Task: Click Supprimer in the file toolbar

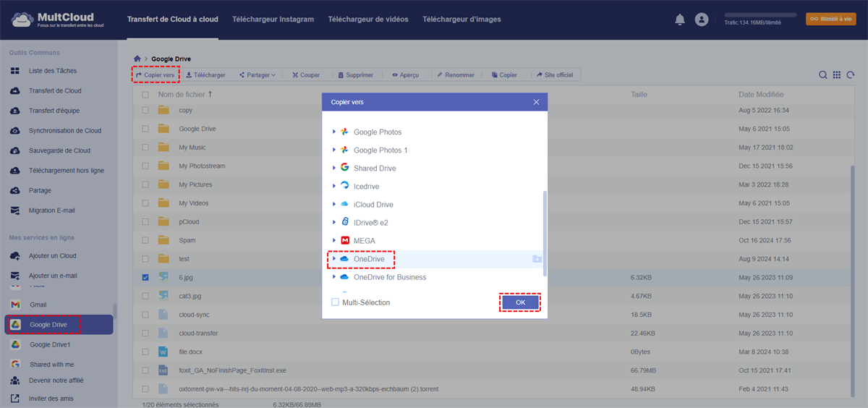Action: 354,75
